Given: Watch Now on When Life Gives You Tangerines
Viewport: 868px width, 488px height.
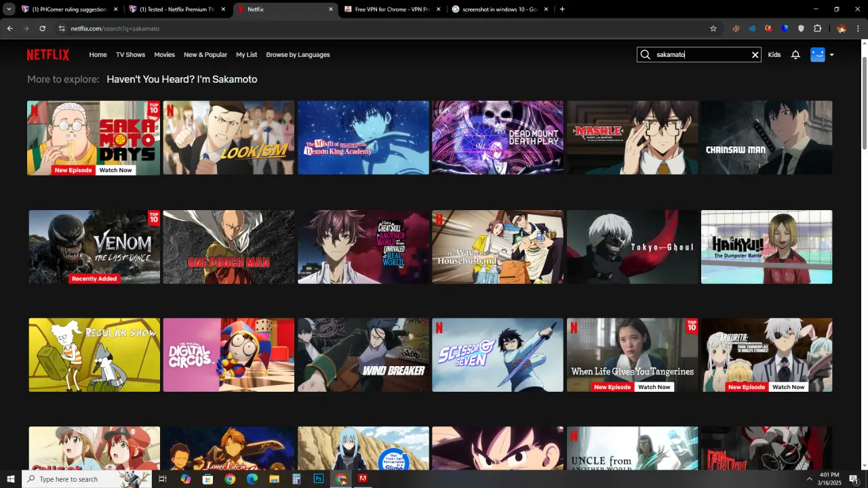Looking at the screenshot, I should click(654, 387).
